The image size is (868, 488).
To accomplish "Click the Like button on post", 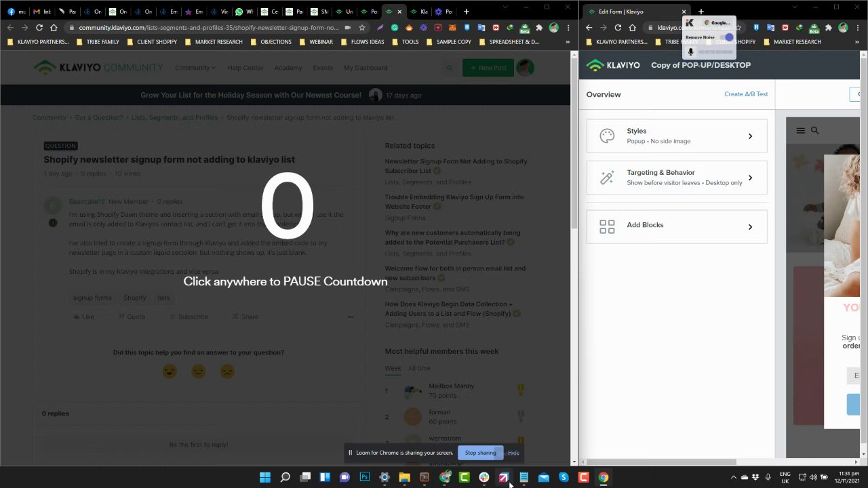I will click(83, 317).
